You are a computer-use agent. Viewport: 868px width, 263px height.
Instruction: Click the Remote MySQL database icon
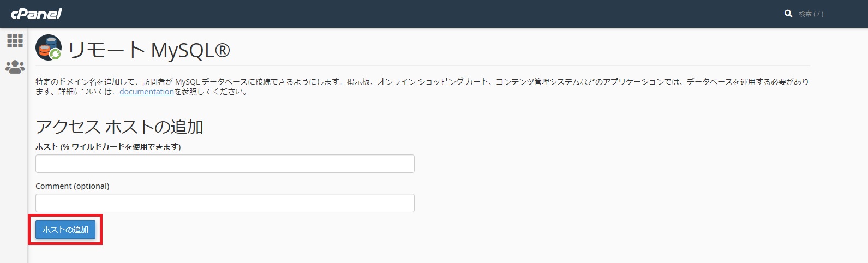pyautogui.click(x=49, y=48)
